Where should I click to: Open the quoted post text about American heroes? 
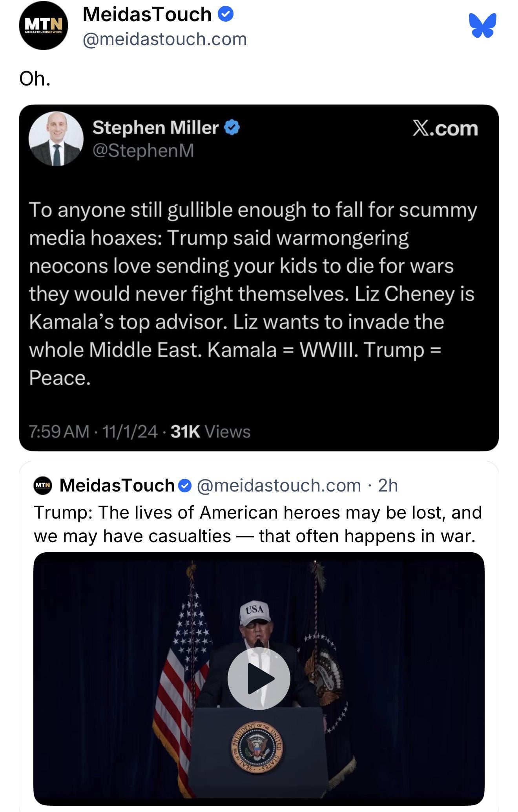pyautogui.click(x=257, y=524)
